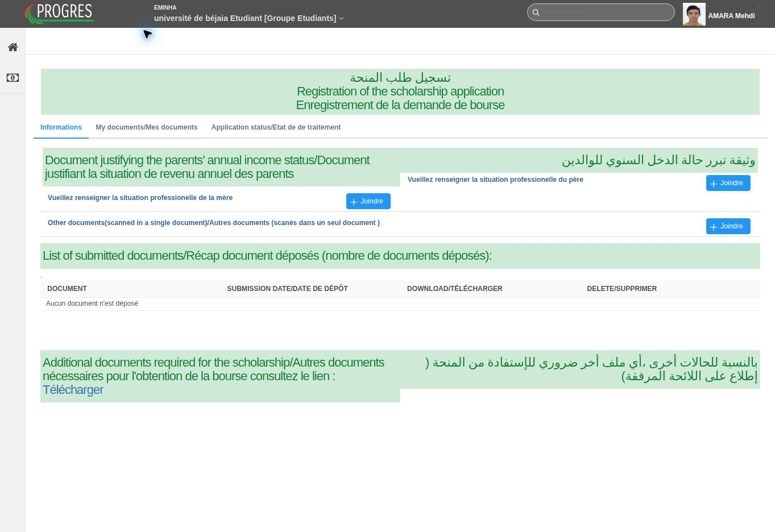The width and height of the screenshot is (775, 532).
Task: Click Joindre for the mother's professional situation
Action: pos(368,201)
